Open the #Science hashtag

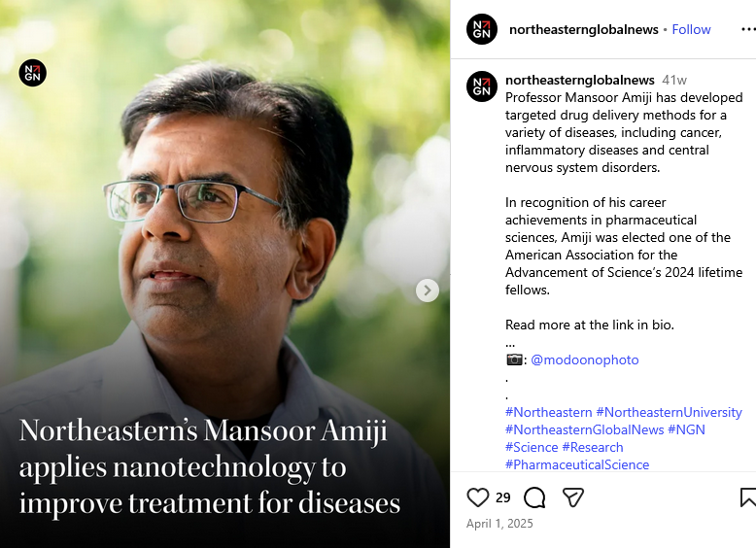pos(532,447)
